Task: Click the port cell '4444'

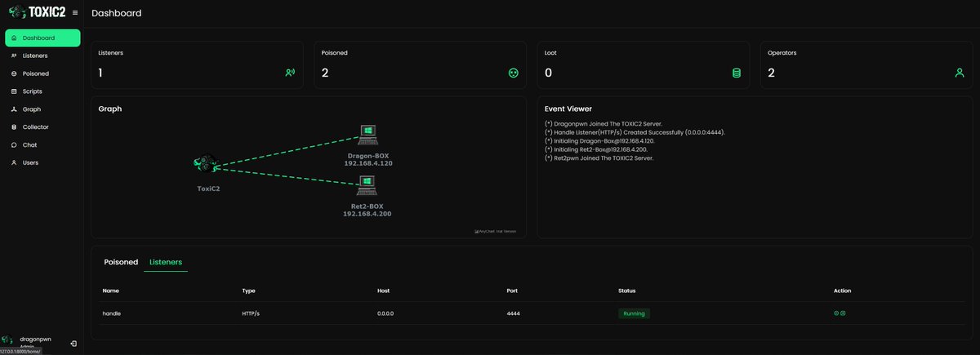Action: [514, 313]
